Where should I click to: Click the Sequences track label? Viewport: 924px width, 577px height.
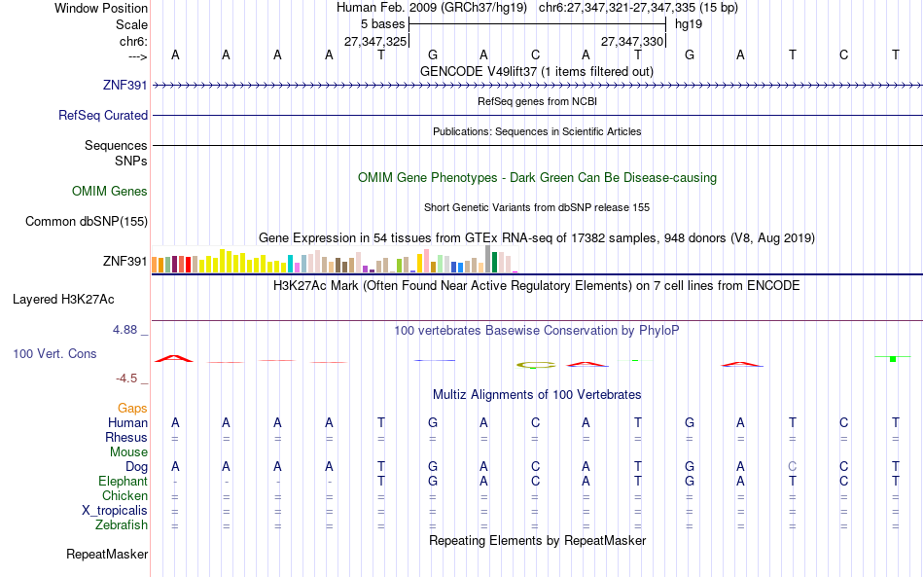point(116,145)
